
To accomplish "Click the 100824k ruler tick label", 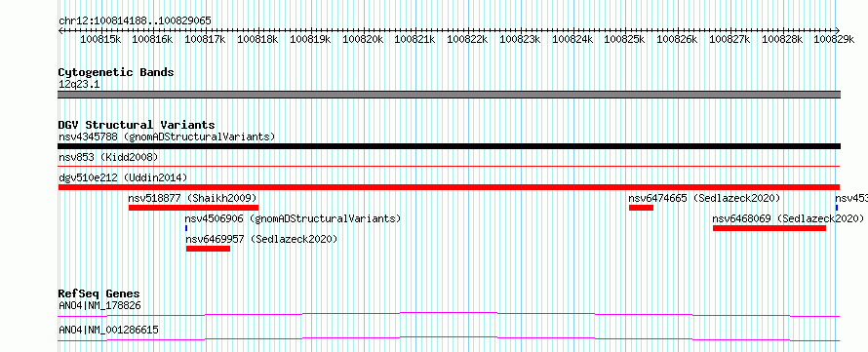I will [572, 39].
